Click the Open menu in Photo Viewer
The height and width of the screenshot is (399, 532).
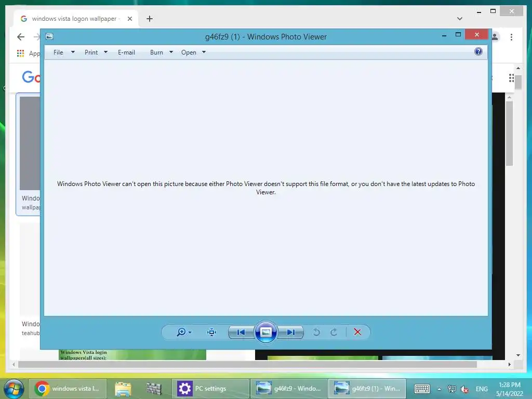click(189, 52)
